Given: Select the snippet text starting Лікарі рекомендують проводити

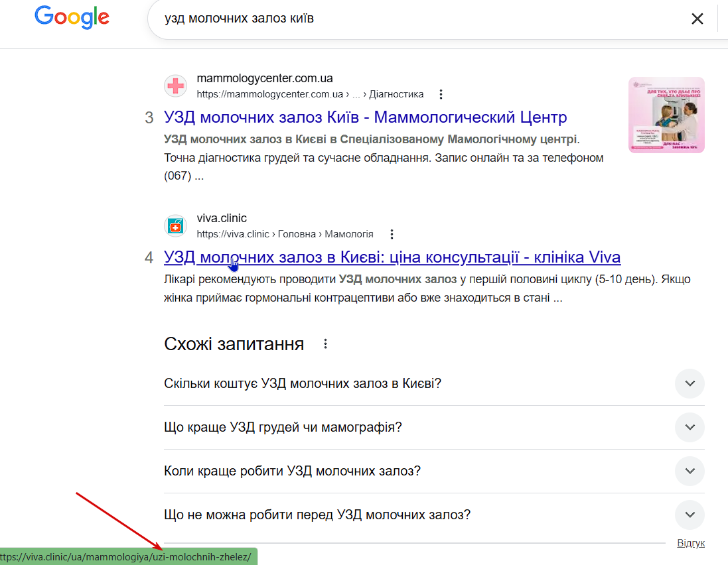Looking at the screenshot, I should 427,288.
